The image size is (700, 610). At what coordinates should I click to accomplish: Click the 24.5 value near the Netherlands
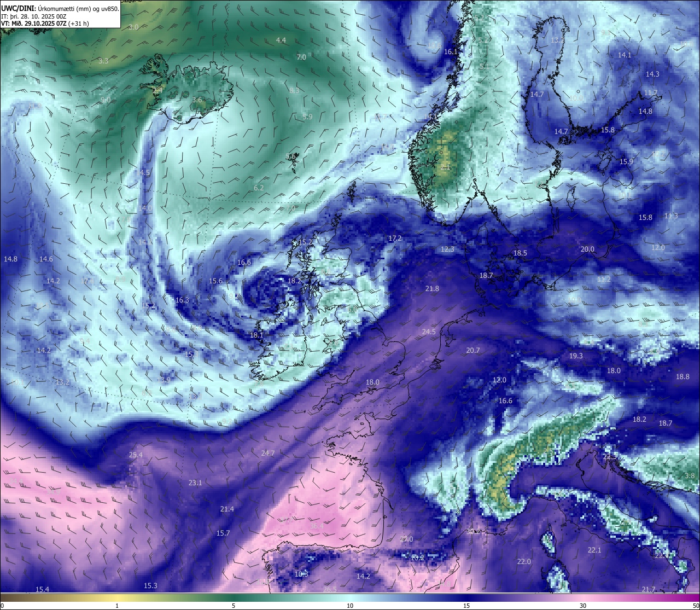[429, 333]
